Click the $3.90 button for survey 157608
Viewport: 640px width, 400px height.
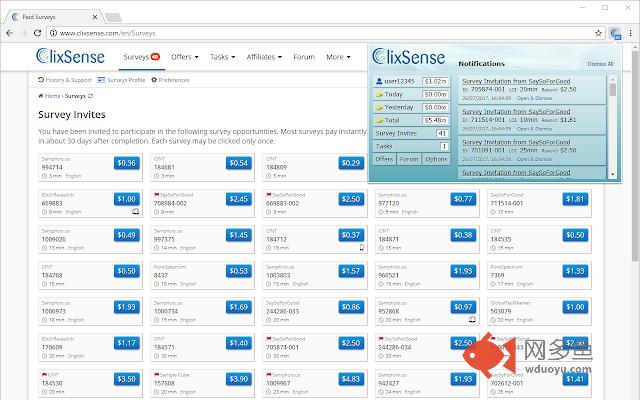click(238, 379)
